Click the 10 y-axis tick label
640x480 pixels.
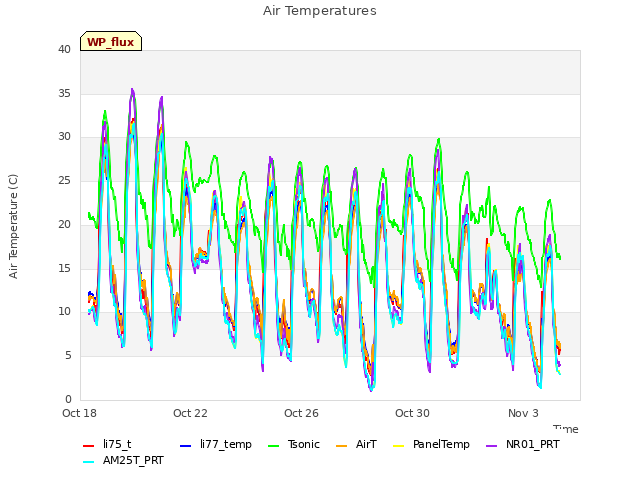coord(64,311)
